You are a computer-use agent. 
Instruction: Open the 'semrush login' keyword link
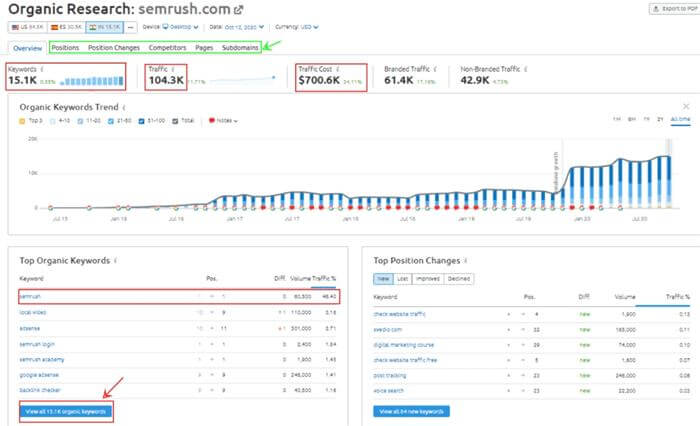pos(37,344)
